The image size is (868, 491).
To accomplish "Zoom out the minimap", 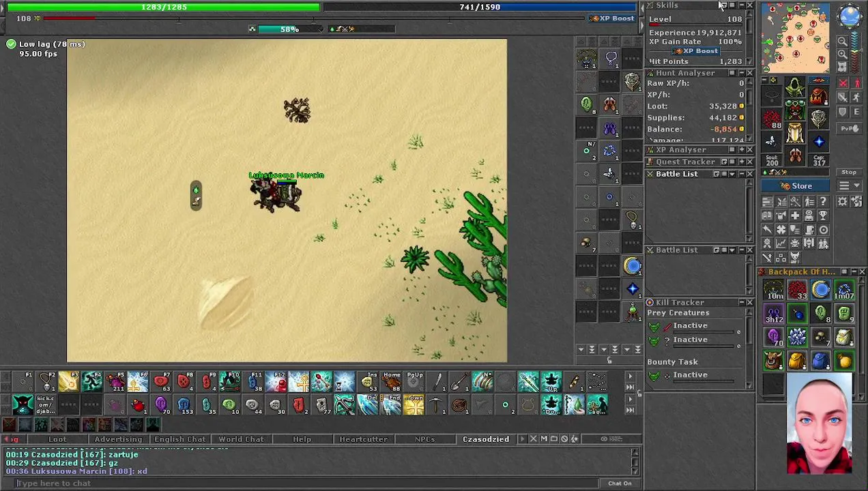I will (x=843, y=40).
